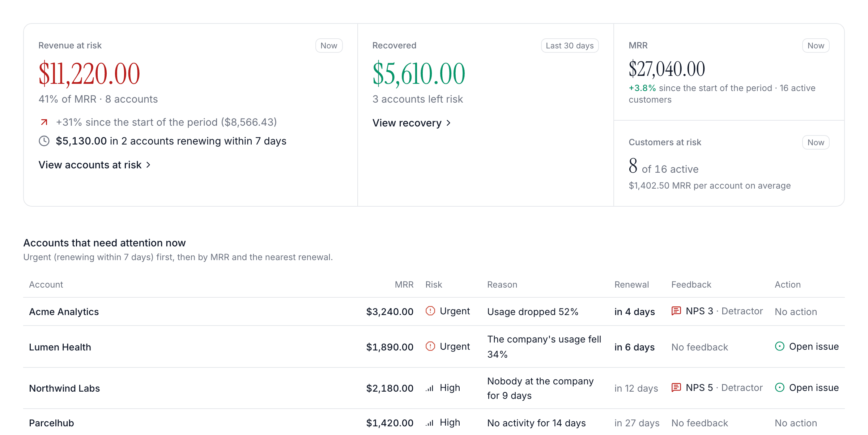This screenshot has height=435, width=868.
Task: Open View accounts at risk link
Action: (94, 165)
